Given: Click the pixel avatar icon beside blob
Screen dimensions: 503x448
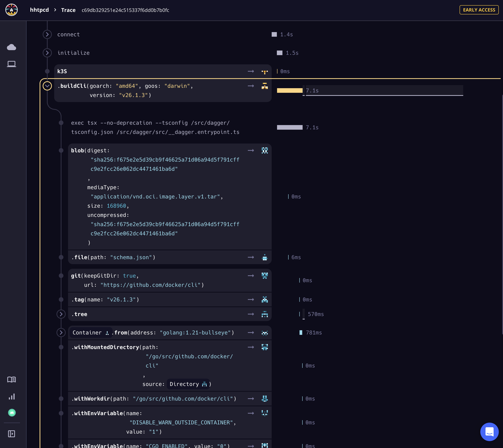Looking at the screenshot, I should pos(265,150).
